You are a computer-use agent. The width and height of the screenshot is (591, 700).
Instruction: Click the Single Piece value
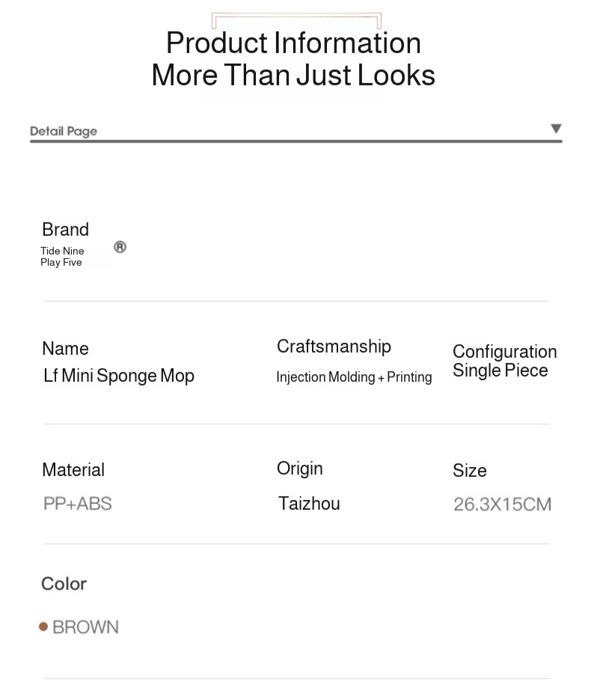pos(500,371)
